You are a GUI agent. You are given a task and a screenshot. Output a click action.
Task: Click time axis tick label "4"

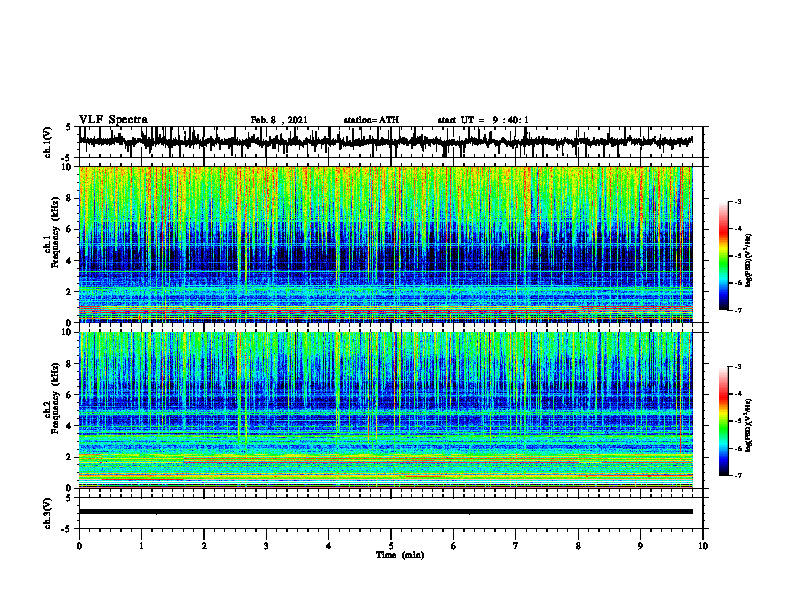[329, 546]
